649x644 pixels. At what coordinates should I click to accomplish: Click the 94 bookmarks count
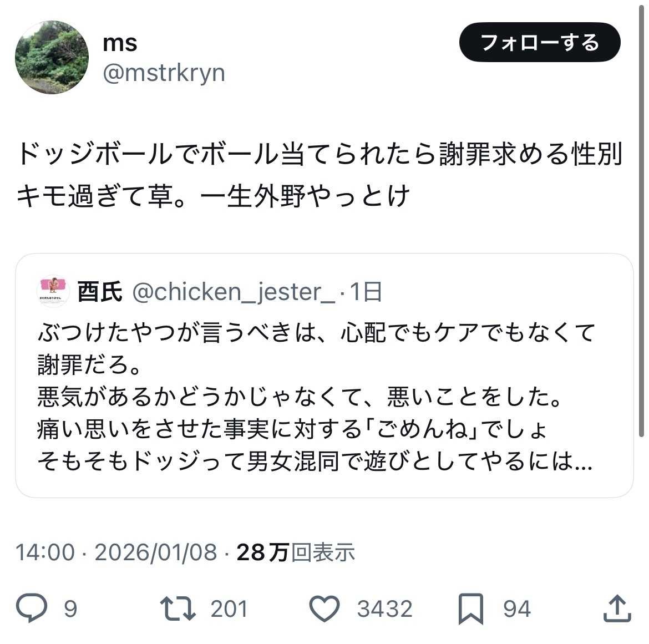tap(516, 609)
